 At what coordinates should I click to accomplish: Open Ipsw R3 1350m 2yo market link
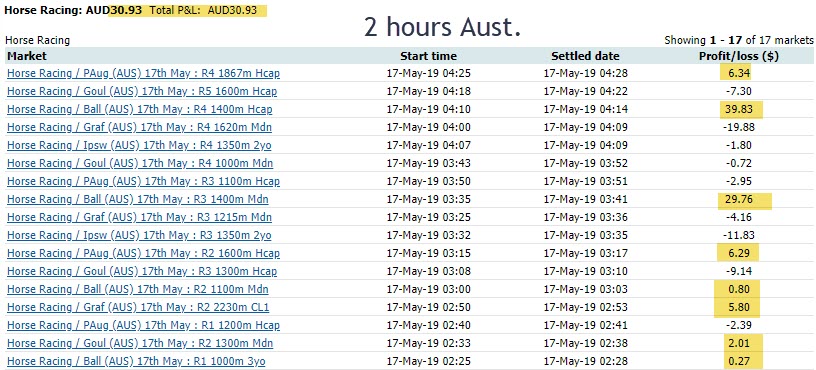[139, 235]
